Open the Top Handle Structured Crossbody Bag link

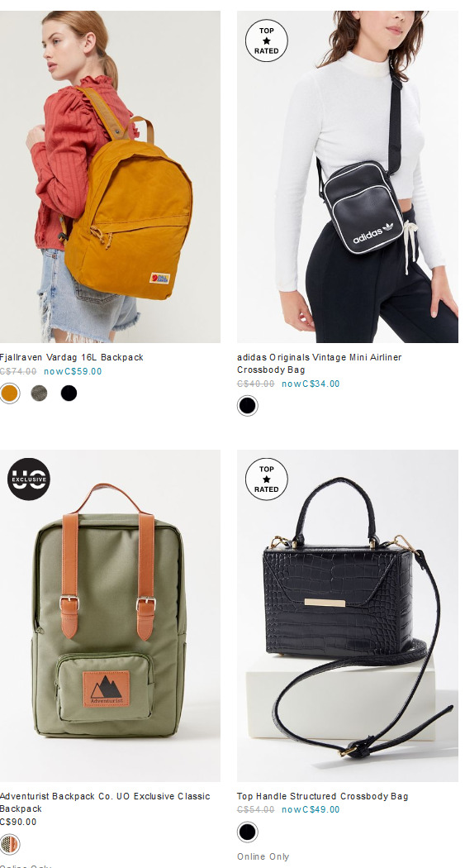[x=323, y=797]
